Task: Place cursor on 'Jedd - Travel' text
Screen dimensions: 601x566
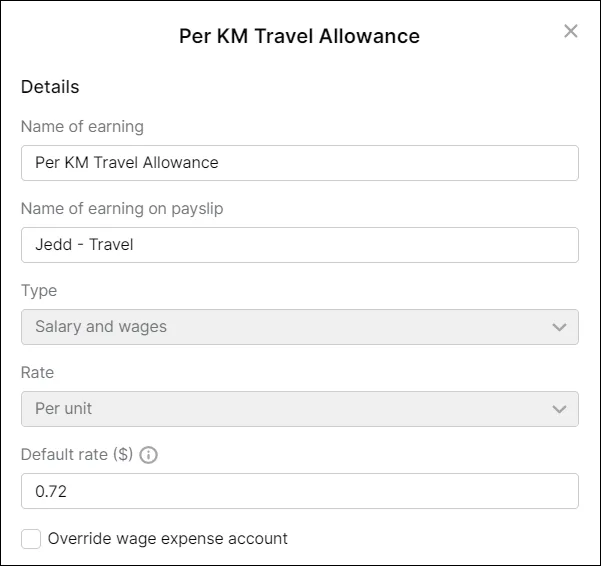Action: pyautogui.click(x=84, y=245)
